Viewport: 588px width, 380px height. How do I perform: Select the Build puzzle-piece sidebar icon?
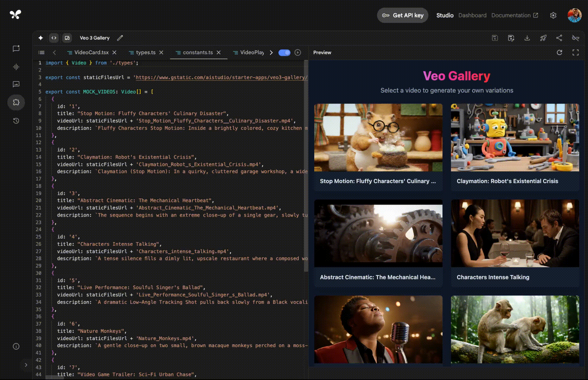click(16, 102)
